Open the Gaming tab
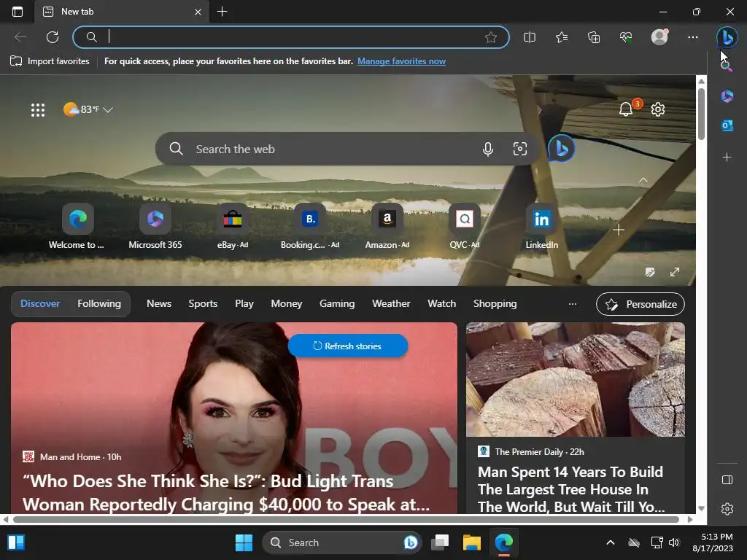Screen dimensions: 747x560 337,304
